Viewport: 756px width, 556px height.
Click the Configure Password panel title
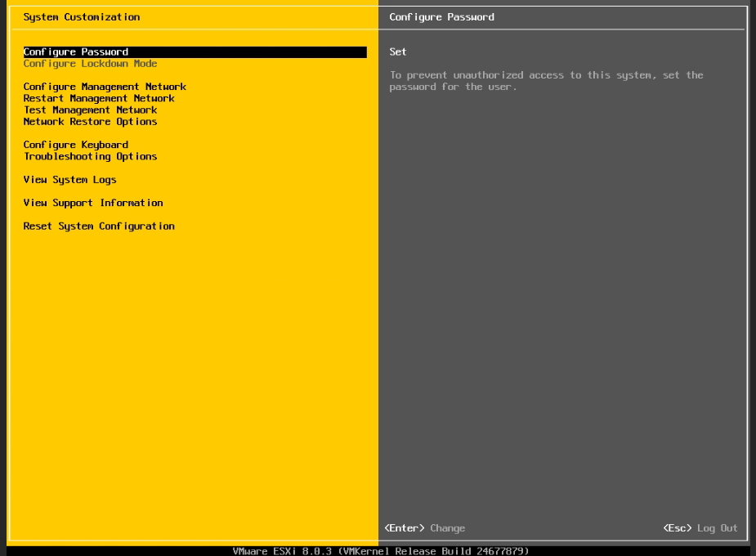[x=441, y=17]
